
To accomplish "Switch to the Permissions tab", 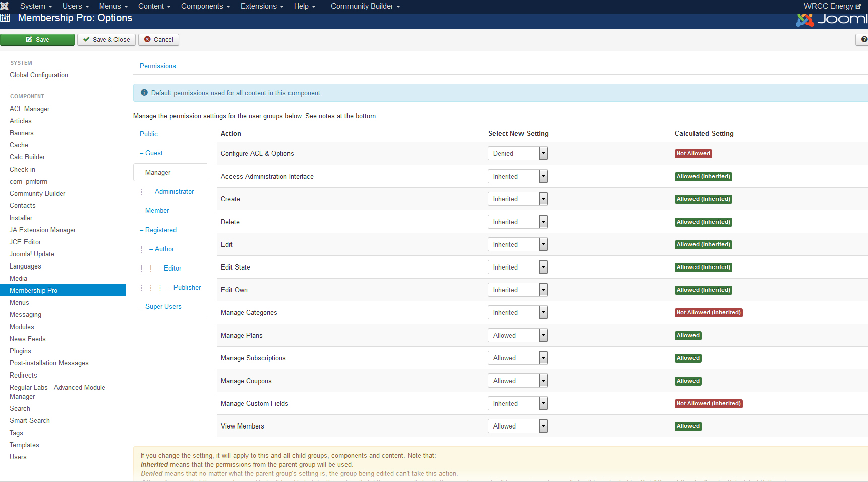I will (158, 66).
